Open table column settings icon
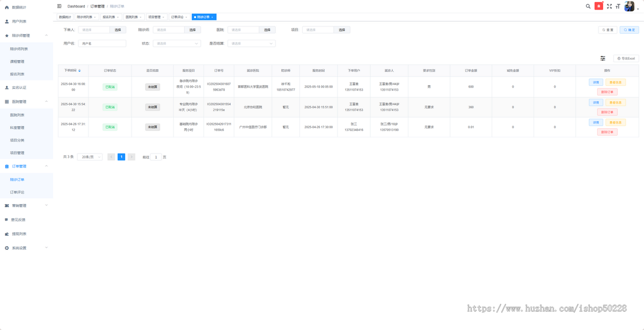Viewport: 644px width, 330px height. click(603, 58)
